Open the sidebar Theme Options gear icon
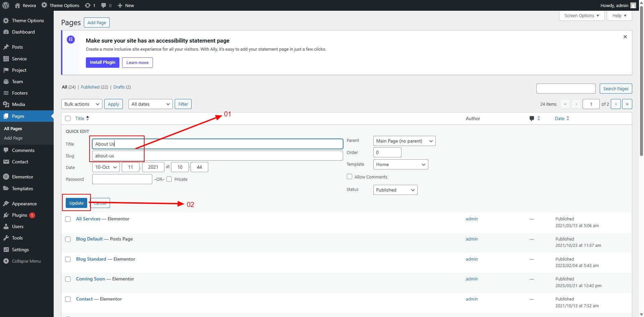The width and height of the screenshot is (644, 317). tap(6, 20)
